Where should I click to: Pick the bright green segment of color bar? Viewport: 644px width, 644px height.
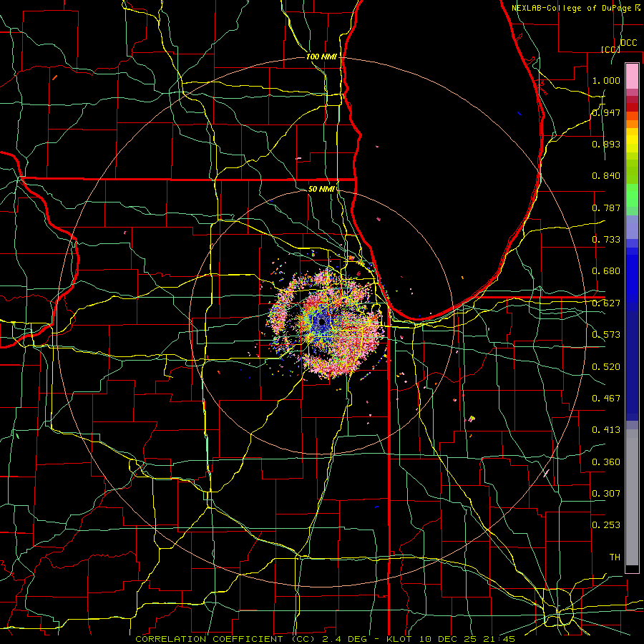pyautogui.click(x=632, y=195)
